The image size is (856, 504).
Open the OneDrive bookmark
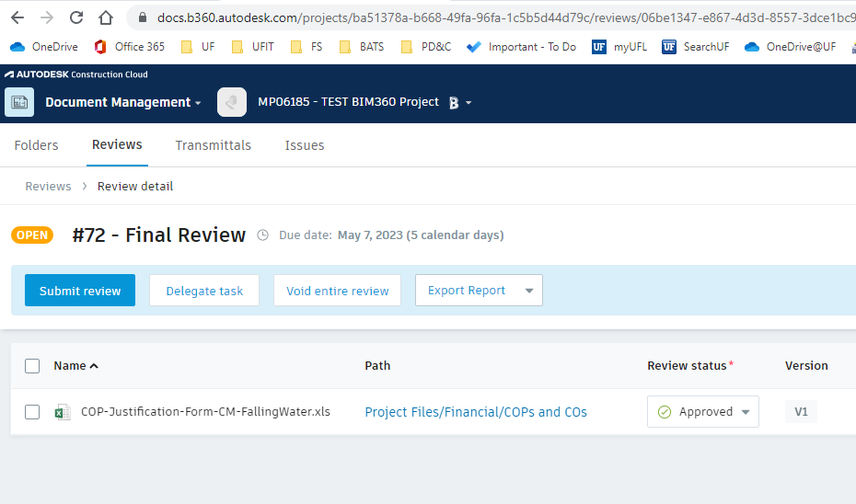click(x=44, y=47)
